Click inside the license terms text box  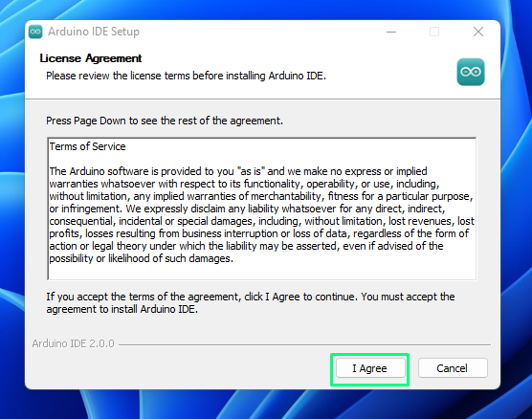click(x=261, y=209)
